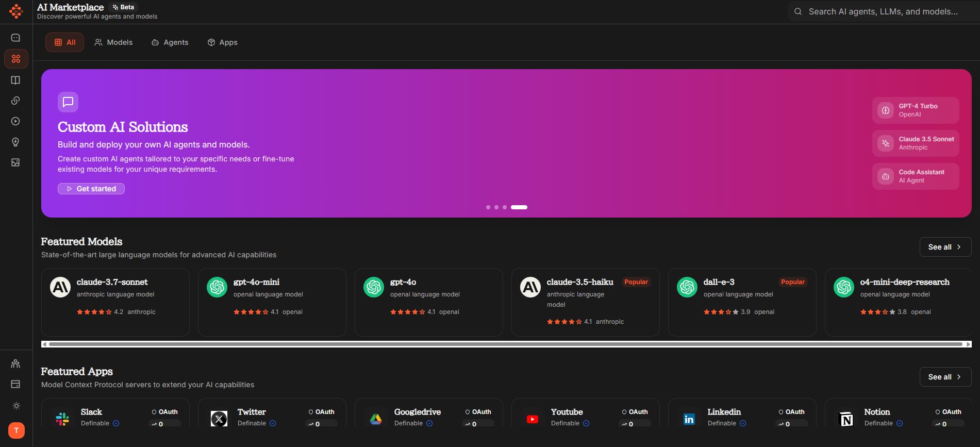Viewport: 980px width, 447px height.
Task: Click the link chain icon in sidebar
Action: [16, 101]
